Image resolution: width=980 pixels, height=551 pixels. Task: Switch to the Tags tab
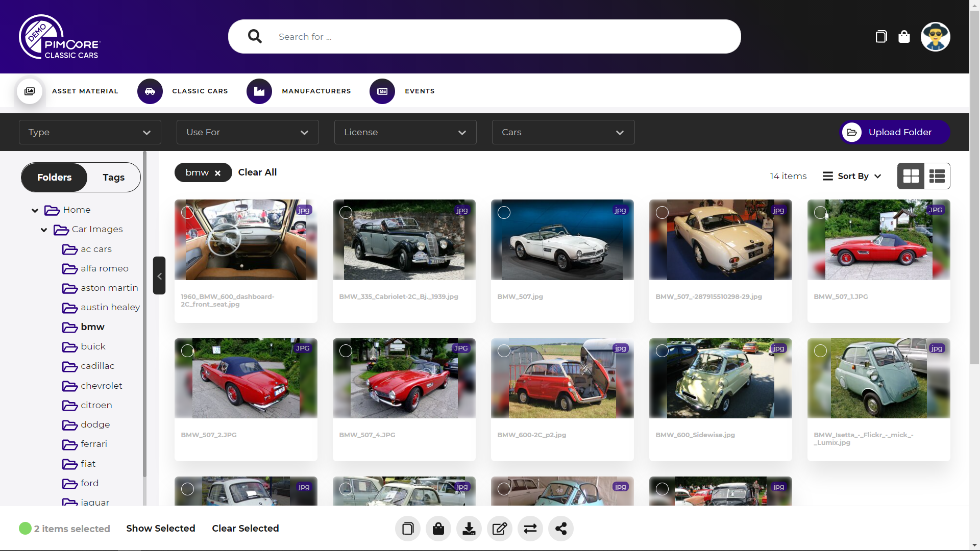coord(113,178)
